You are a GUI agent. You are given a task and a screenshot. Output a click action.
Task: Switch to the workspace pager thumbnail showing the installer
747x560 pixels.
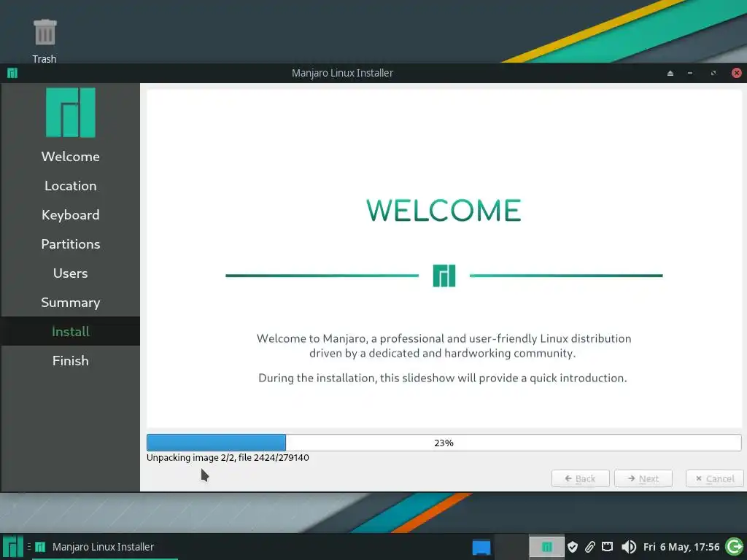(546, 546)
